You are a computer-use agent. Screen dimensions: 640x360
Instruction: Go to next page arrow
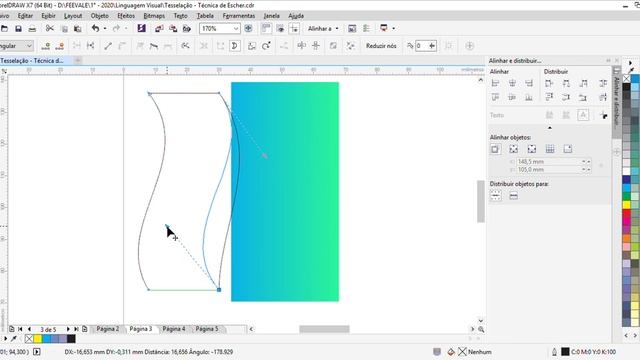[68, 329]
